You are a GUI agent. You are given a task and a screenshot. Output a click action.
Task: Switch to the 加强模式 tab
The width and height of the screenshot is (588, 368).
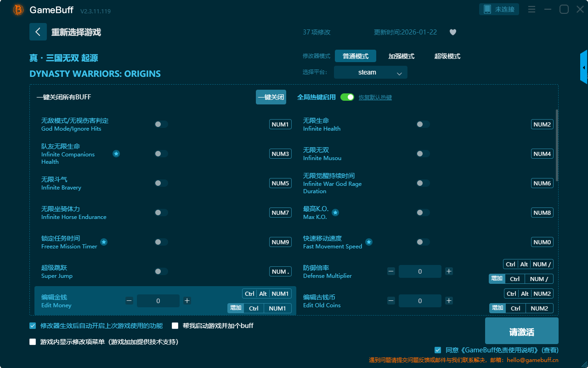point(401,56)
